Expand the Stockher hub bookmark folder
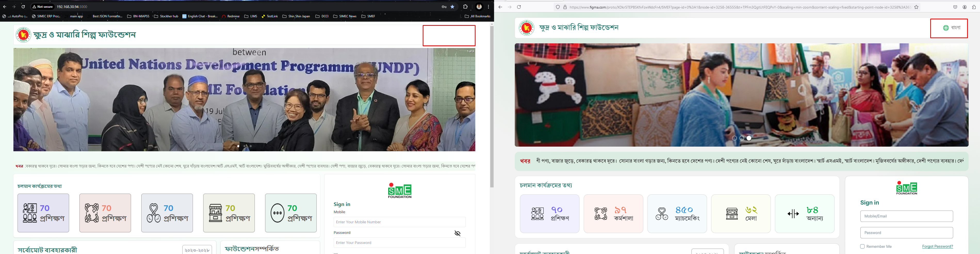The height and width of the screenshot is (254, 980). click(166, 16)
